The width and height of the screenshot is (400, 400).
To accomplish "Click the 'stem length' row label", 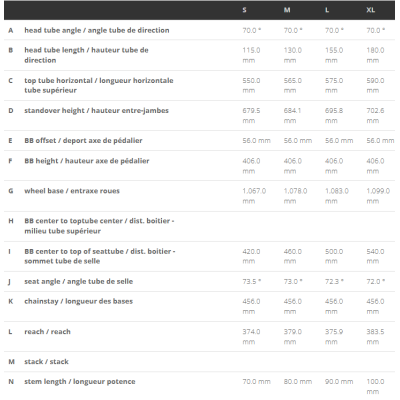I will pyautogui.click(x=80, y=382).
